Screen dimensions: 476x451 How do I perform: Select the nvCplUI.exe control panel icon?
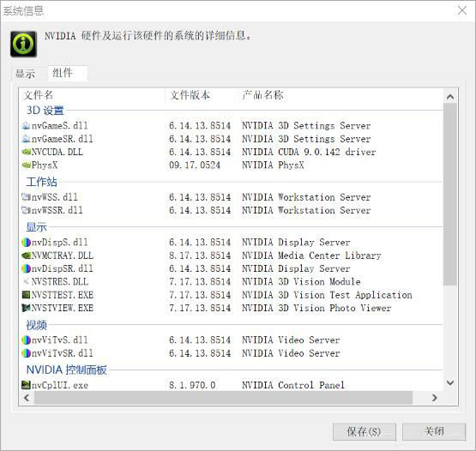click(x=26, y=385)
